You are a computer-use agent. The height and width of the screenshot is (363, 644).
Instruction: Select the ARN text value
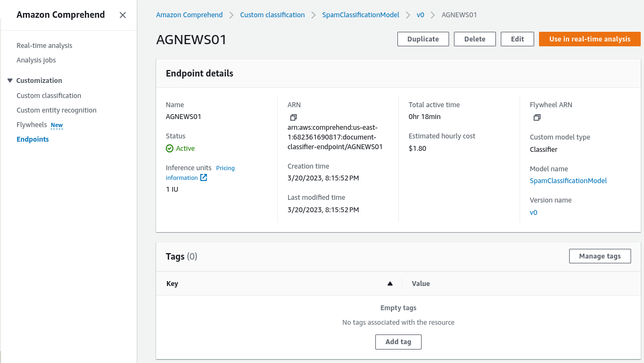coord(335,137)
